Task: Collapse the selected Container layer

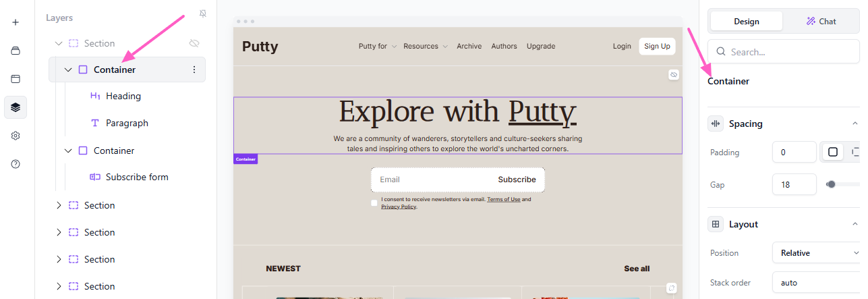Action: coord(67,70)
